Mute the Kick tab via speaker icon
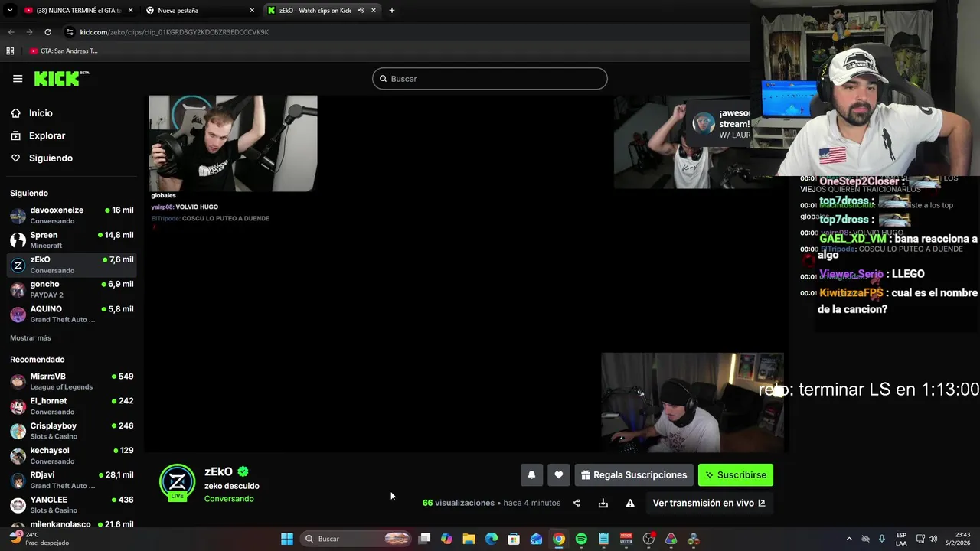The image size is (980, 551). pyautogui.click(x=361, y=11)
